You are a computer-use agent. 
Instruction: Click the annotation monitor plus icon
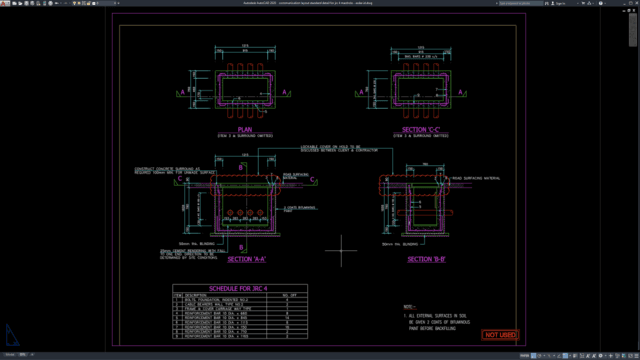[x=611, y=356]
